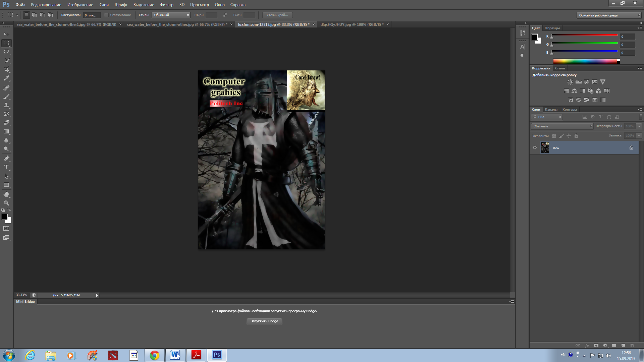The image size is (644, 362).
Task: Select the Eyedropper tool
Action: pyautogui.click(x=6, y=78)
